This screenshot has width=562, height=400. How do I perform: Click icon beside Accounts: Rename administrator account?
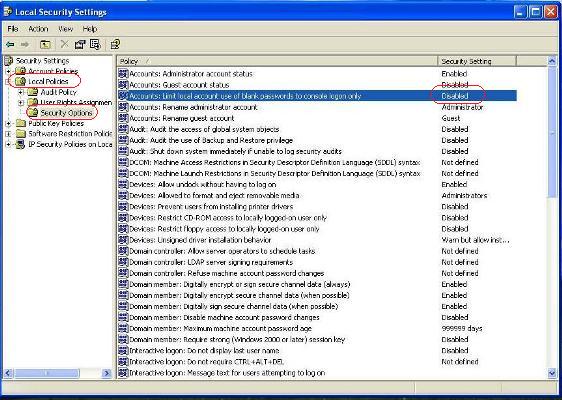pyautogui.click(x=123, y=107)
